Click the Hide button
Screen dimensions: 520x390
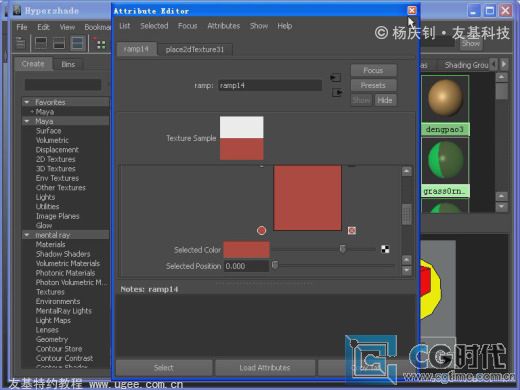[385, 100]
